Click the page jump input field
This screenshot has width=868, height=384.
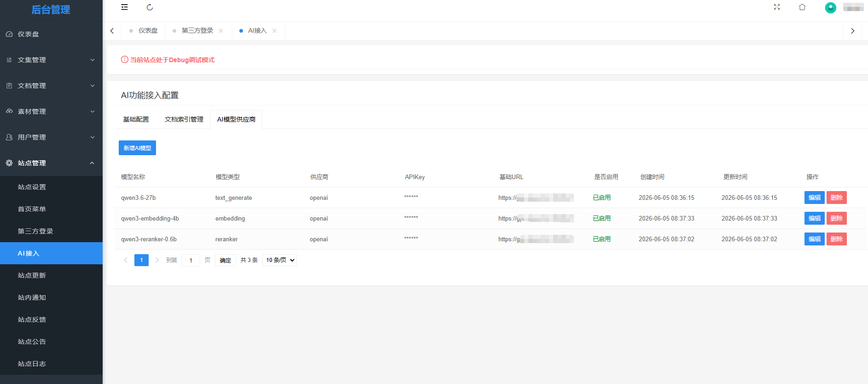[191, 260]
